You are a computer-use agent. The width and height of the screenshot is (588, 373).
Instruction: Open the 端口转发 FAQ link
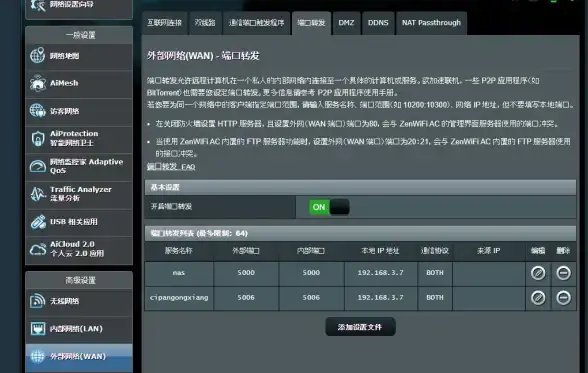171,166
